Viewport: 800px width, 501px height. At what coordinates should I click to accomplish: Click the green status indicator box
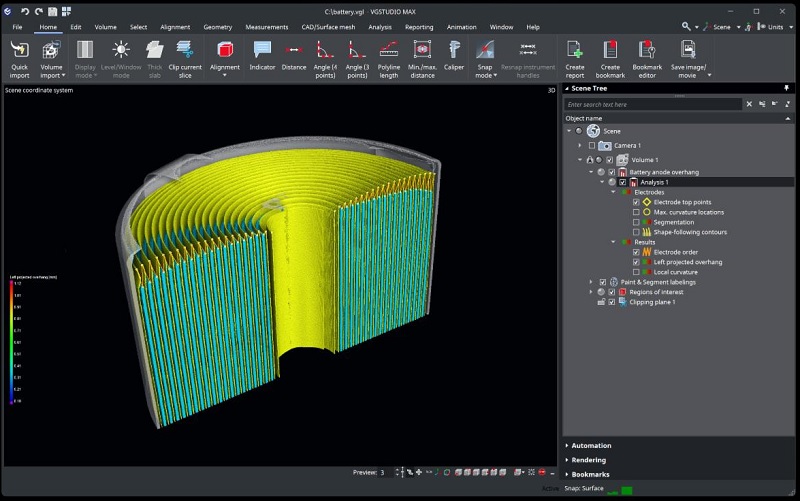point(627,490)
